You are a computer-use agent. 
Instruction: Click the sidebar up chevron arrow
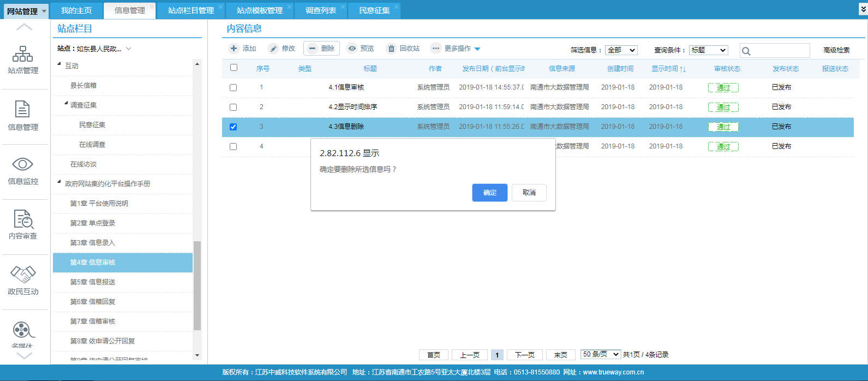[24, 27]
